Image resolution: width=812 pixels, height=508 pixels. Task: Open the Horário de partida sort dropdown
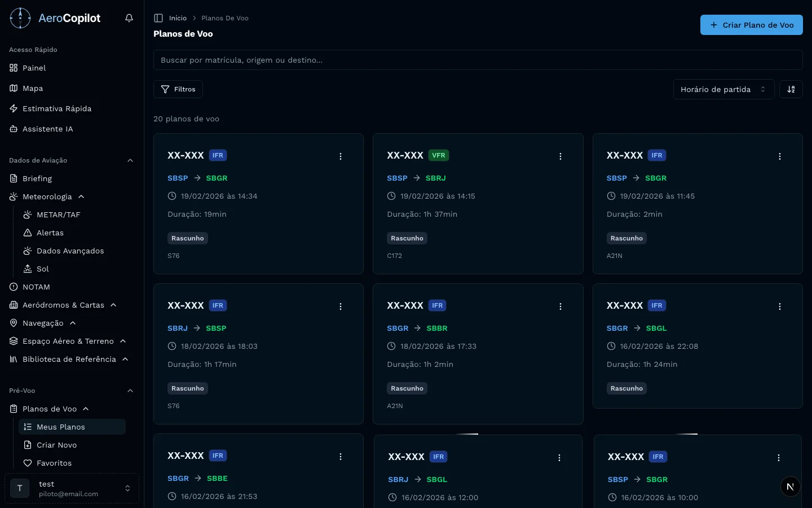[723, 89]
